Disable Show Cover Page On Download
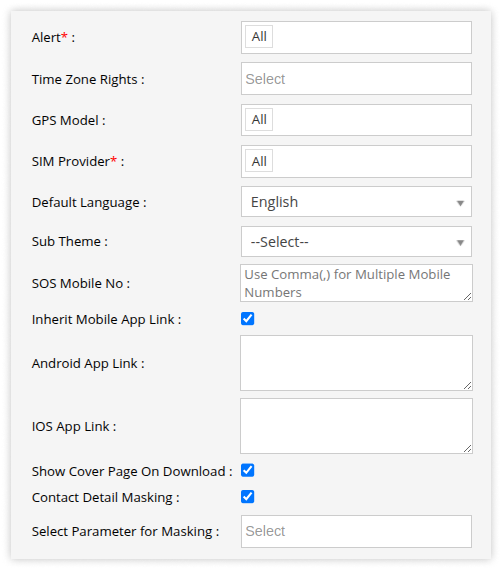This screenshot has width=502, height=570. coord(248,470)
